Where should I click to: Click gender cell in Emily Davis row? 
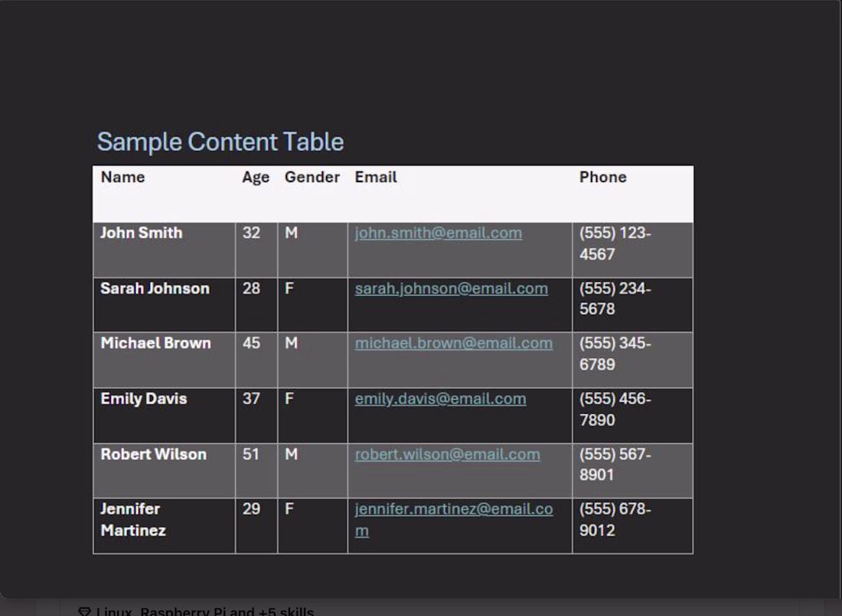pos(312,416)
